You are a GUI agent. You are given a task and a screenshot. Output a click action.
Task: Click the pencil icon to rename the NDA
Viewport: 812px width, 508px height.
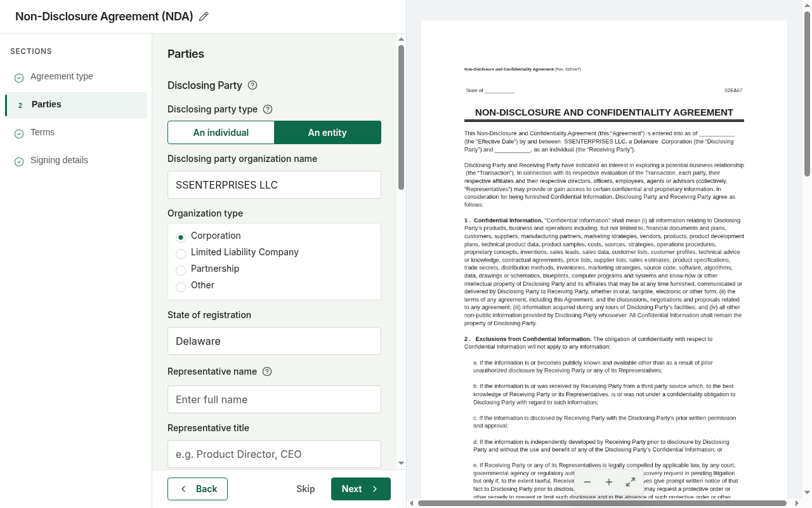pyautogui.click(x=204, y=17)
